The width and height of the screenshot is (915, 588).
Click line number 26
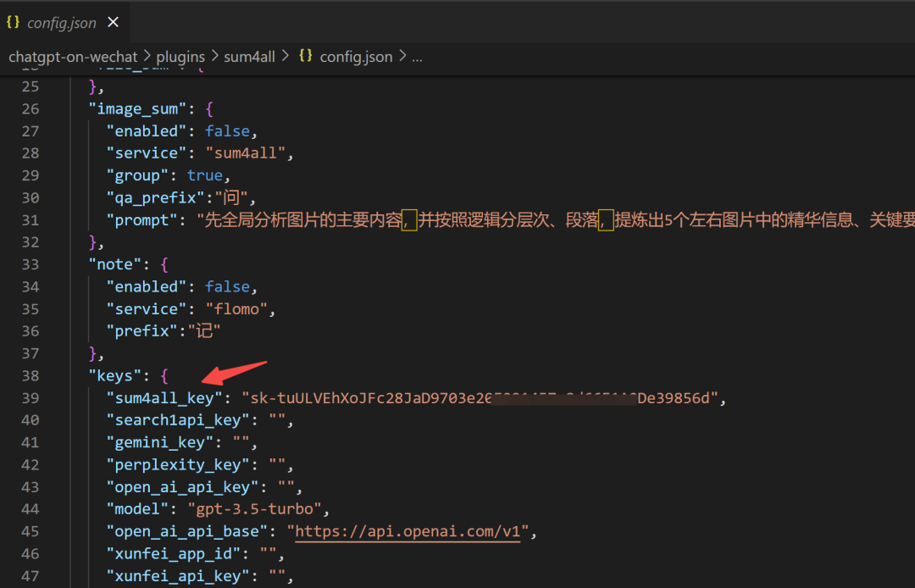pos(30,109)
